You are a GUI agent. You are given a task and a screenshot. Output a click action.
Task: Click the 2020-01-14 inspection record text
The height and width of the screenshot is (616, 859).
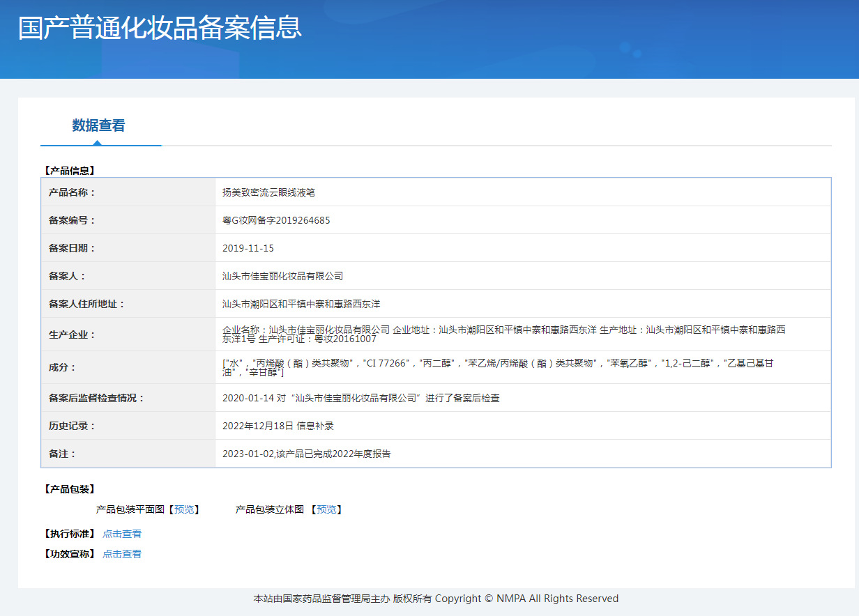coord(360,398)
